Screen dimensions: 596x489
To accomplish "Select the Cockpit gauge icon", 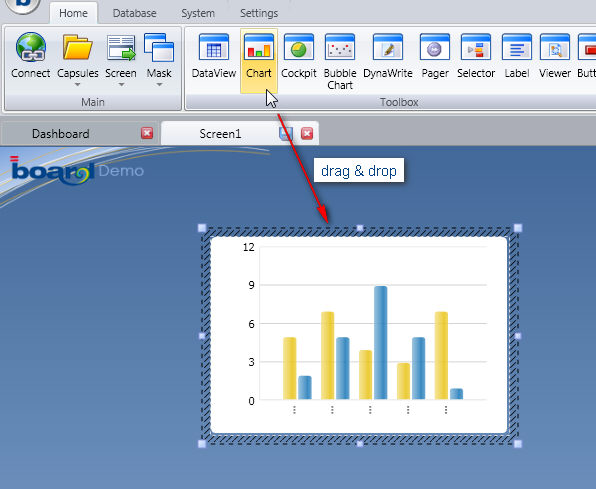I will tap(299, 47).
